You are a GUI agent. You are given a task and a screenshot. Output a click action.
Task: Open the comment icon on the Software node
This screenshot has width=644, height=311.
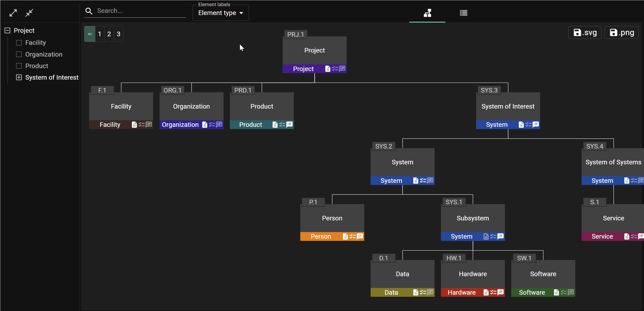(x=570, y=292)
